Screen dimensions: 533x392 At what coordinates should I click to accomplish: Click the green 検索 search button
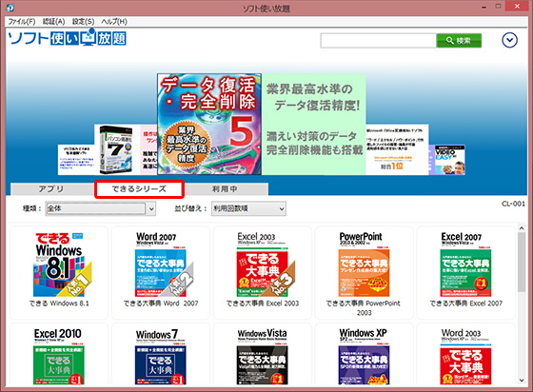click(x=459, y=41)
